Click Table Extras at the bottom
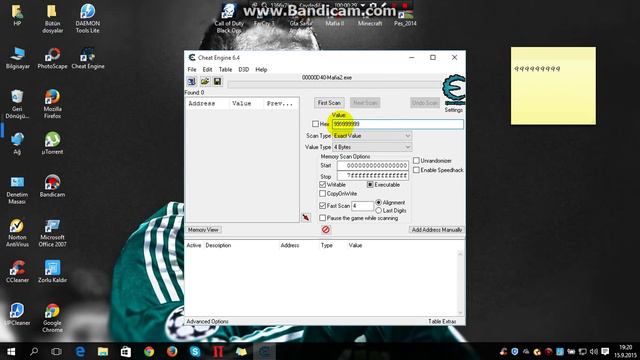Screen dimensions: 640x360 pos(442,322)
